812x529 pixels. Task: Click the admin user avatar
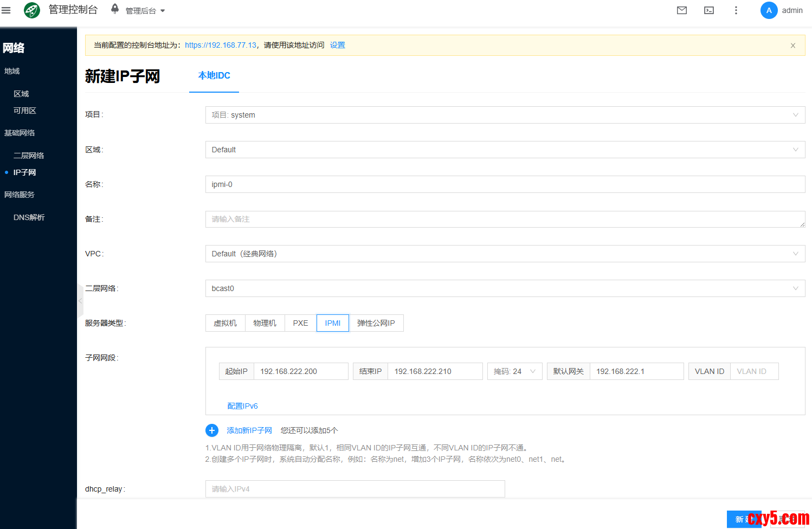pyautogui.click(x=769, y=10)
